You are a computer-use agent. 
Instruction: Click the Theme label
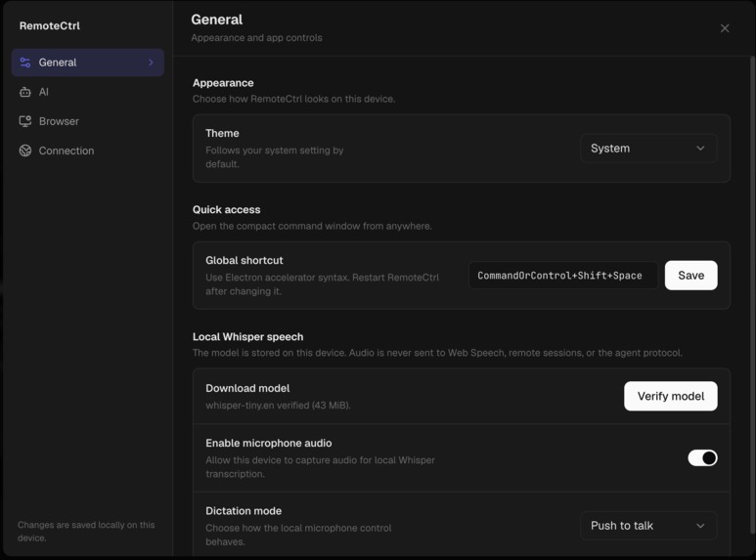coord(222,134)
